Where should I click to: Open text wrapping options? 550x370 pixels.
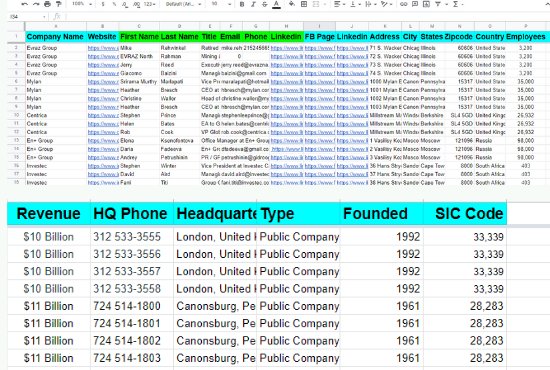[370, 4]
